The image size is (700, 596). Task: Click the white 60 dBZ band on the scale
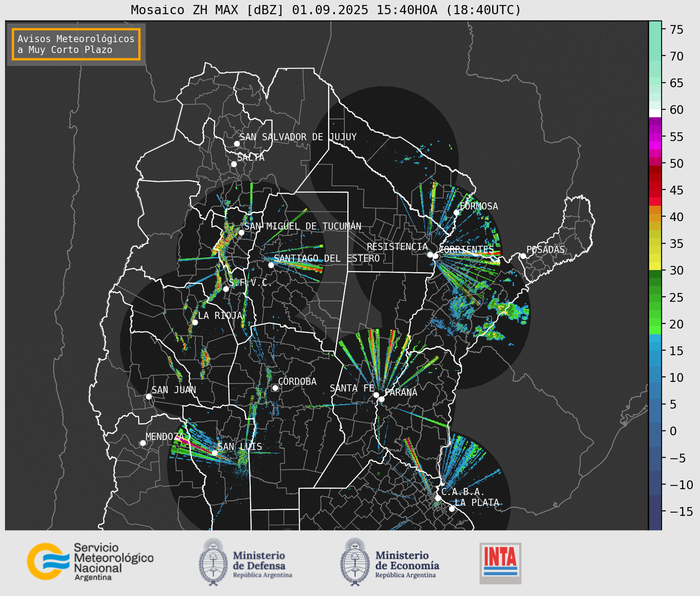click(x=655, y=113)
